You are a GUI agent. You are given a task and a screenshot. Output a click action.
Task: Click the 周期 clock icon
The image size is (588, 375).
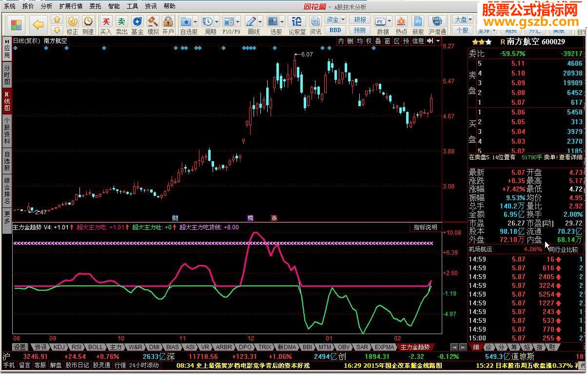pyautogui.click(x=208, y=22)
